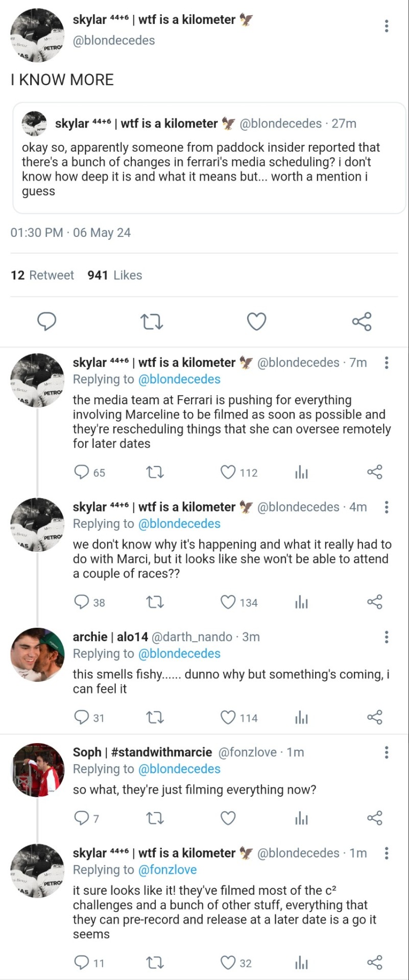View the 12 Retweet list

point(42,275)
